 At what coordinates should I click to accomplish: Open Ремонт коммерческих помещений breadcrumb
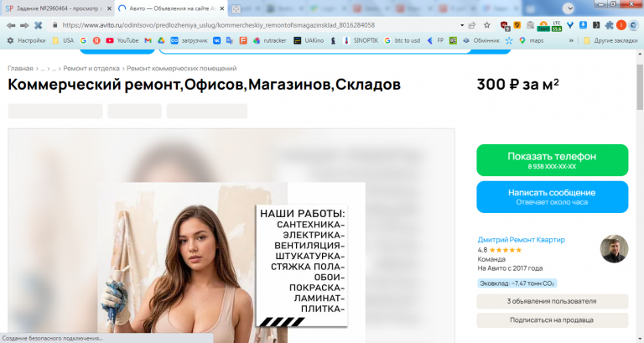181,69
